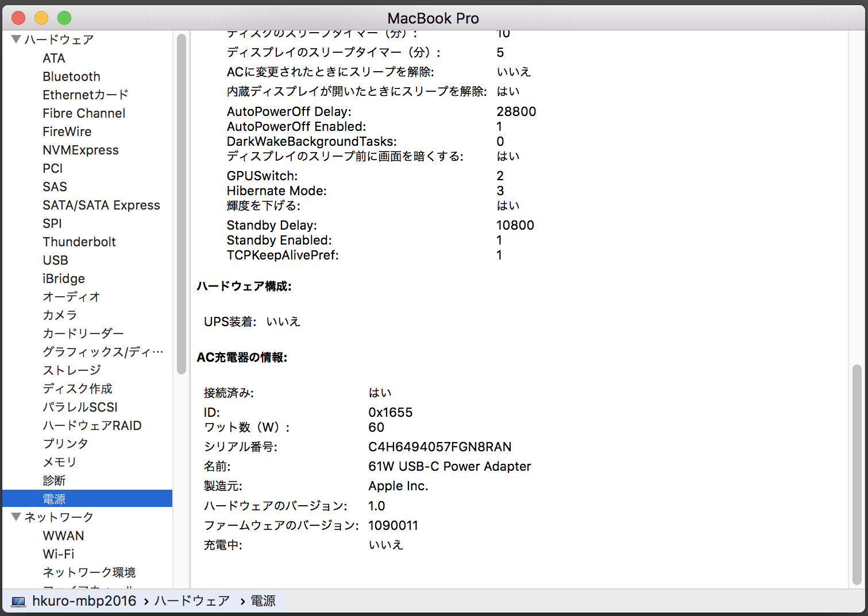Select メモリ in the sidebar

(x=59, y=462)
